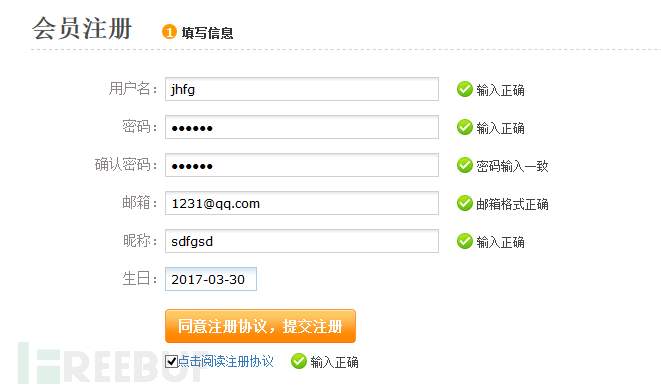Open the 生日 date picker field
The image size is (661, 391).
point(211,279)
